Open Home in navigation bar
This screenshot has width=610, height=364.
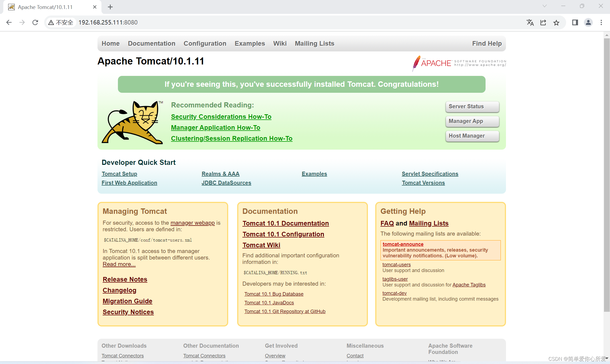click(111, 44)
